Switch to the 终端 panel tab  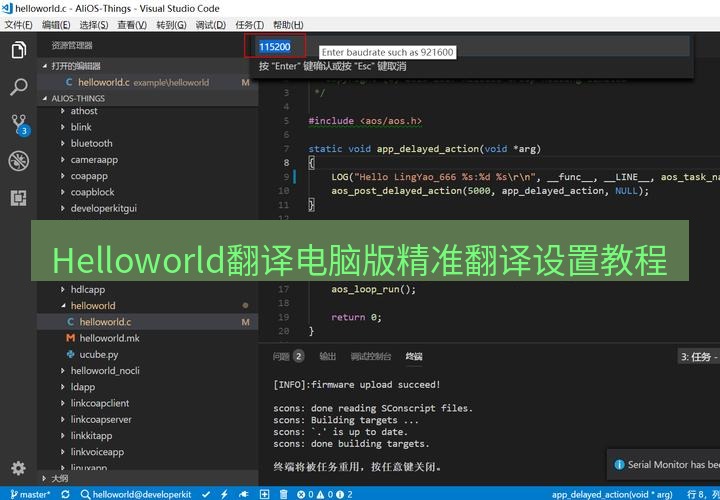tap(414, 356)
